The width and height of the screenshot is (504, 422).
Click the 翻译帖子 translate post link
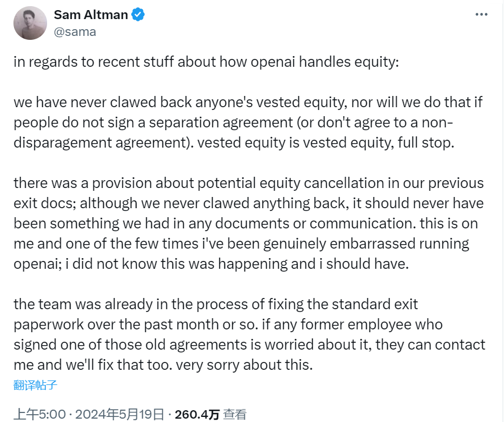click(x=35, y=385)
